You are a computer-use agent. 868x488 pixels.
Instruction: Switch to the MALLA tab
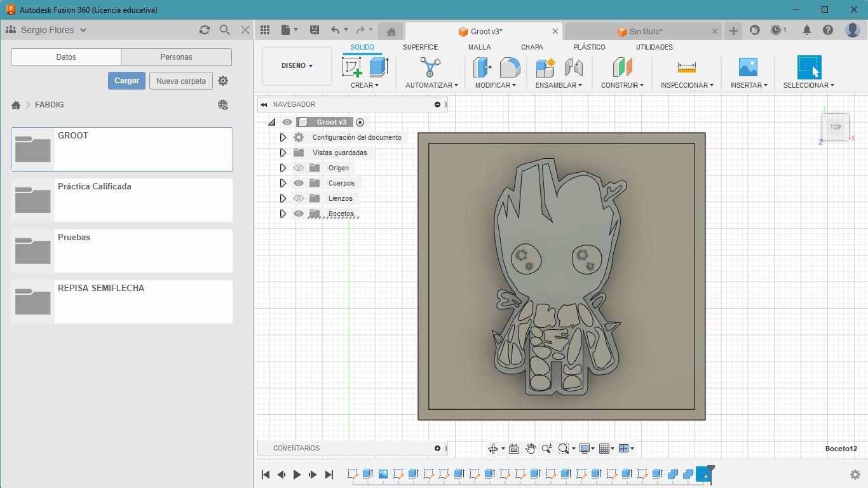[x=479, y=47]
